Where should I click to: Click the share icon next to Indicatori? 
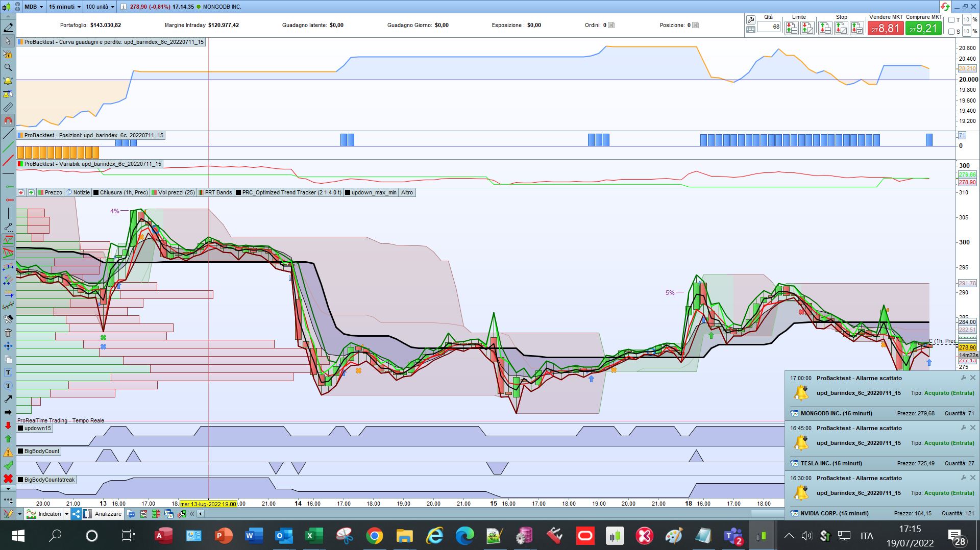coord(76,514)
